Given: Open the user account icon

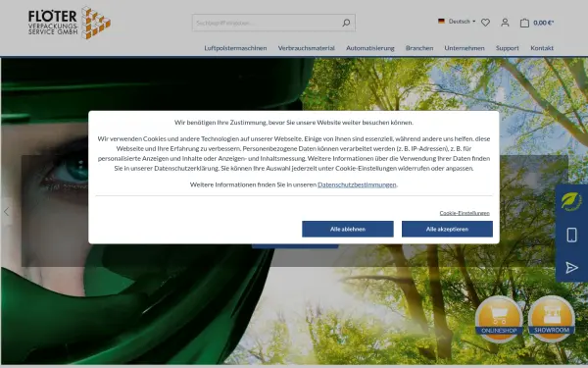Looking at the screenshot, I should pos(505,23).
